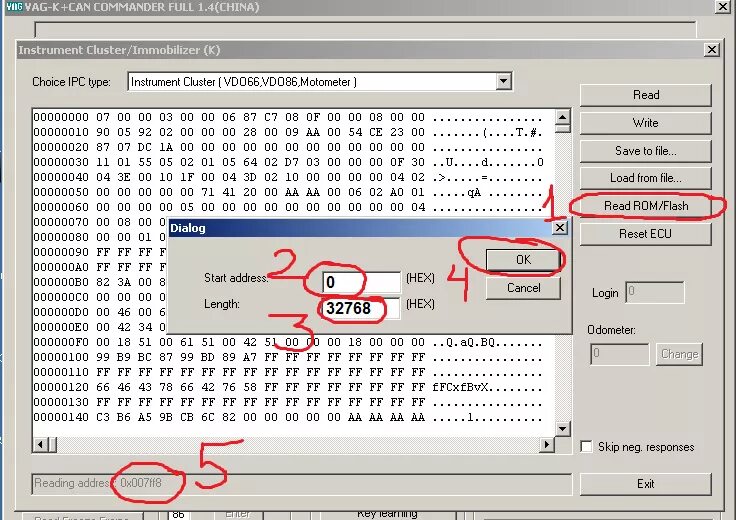Select hex row 00000040
The width and height of the screenshot is (736, 520).
[x=288, y=177]
